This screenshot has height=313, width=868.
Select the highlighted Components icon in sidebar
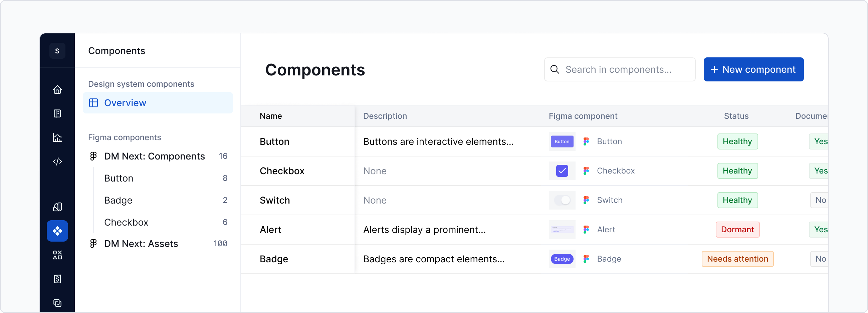(x=57, y=231)
